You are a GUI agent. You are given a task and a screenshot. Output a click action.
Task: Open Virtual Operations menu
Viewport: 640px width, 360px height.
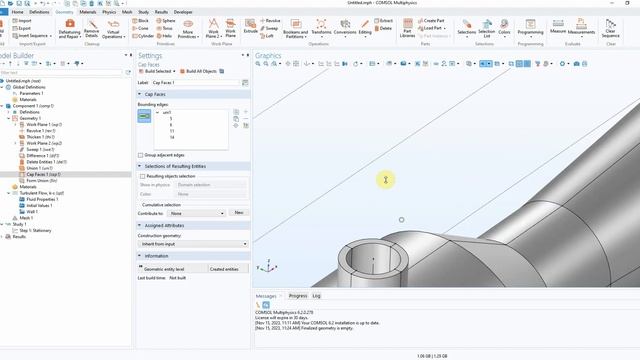pos(113,29)
